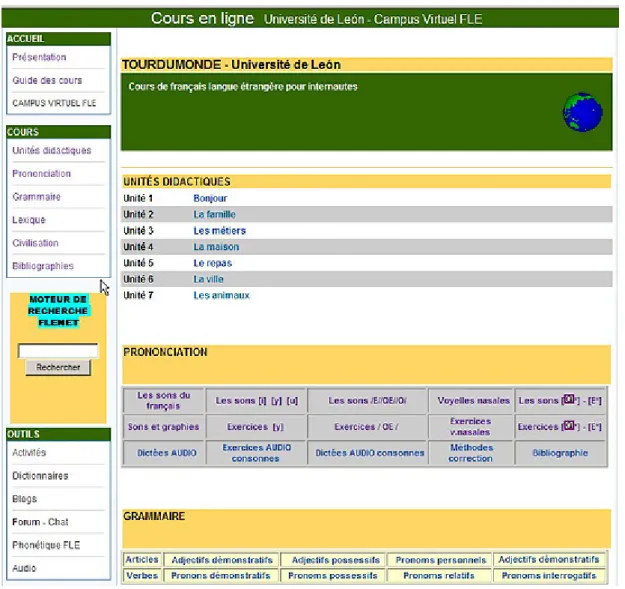
Task: Click the Moteur de Recherche Flenet logo
Action: [58, 311]
